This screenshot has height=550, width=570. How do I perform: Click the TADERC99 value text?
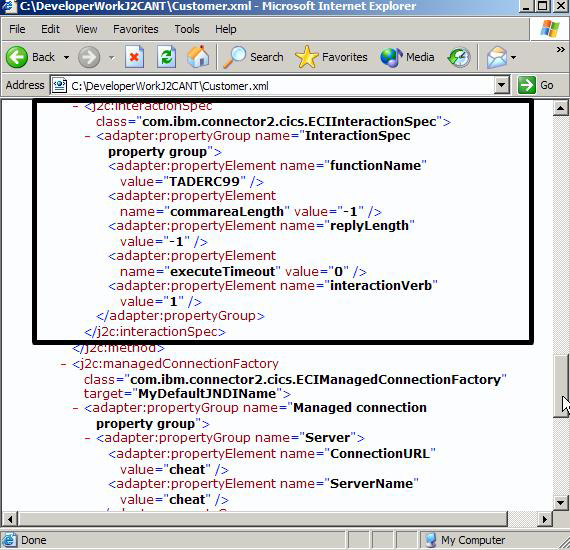205,181
